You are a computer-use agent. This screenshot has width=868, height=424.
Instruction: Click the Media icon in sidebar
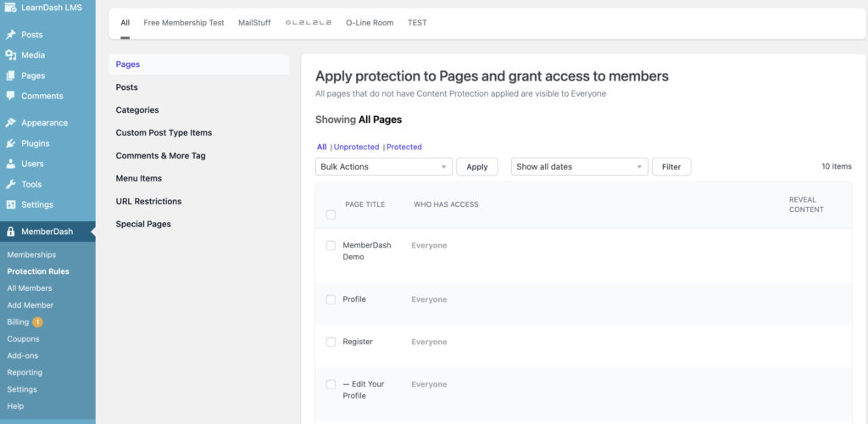click(10, 55)
